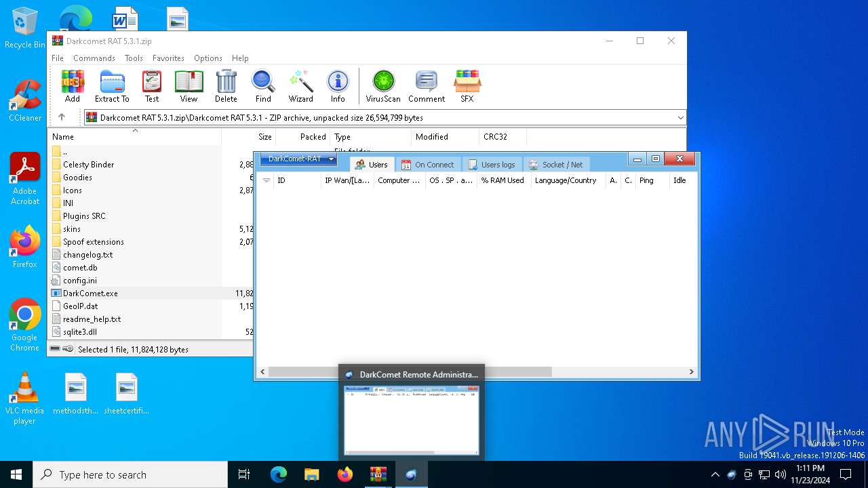The image size is (868, 488).
Task: Open the Options menu in WinRAR
Action: pyautogui.click(x=208, y=58)
